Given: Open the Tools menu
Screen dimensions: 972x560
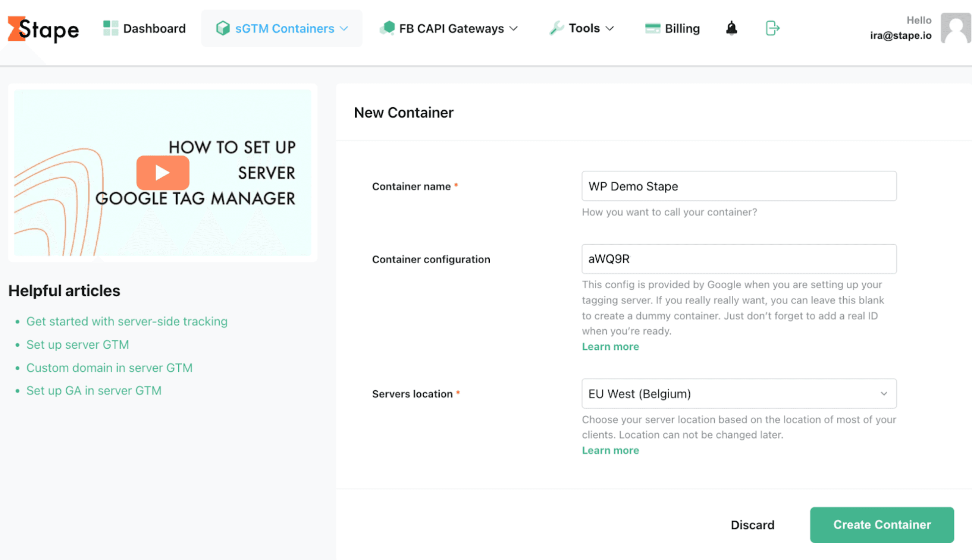Looking at the screenshot, I should [x=581, y=28].
